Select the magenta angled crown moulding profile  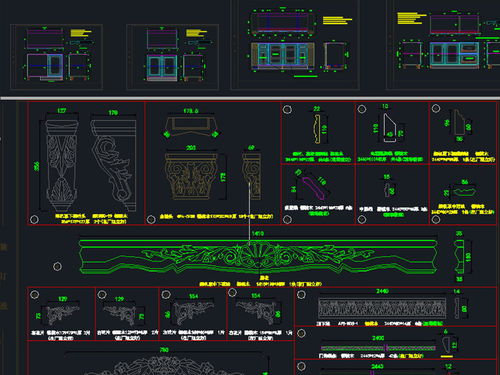pos(314,187)
